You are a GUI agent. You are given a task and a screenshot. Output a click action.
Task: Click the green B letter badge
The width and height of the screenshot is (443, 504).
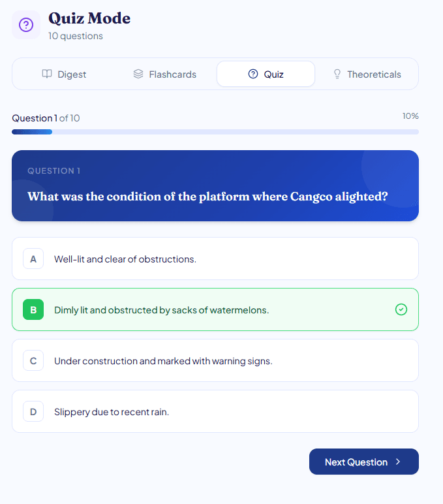(33, 309)
